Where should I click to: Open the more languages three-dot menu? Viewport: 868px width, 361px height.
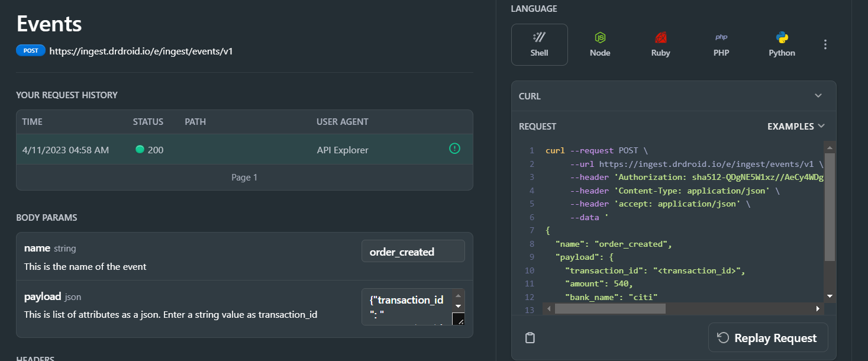(x=825, y=44)
